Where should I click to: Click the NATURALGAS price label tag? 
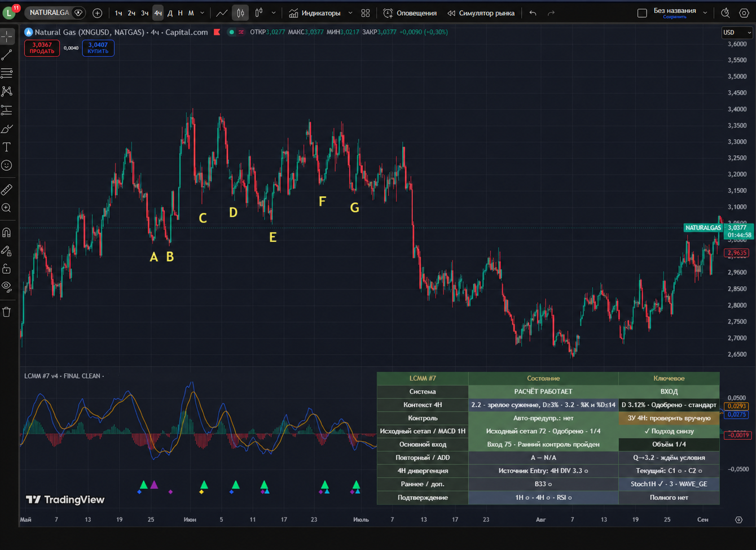coord(702,228)
